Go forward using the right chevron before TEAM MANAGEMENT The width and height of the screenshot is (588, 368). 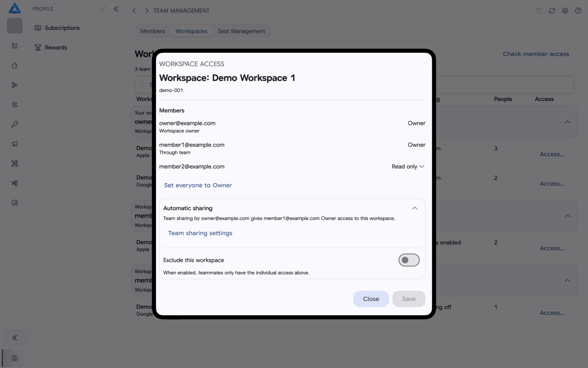(147, 11)
